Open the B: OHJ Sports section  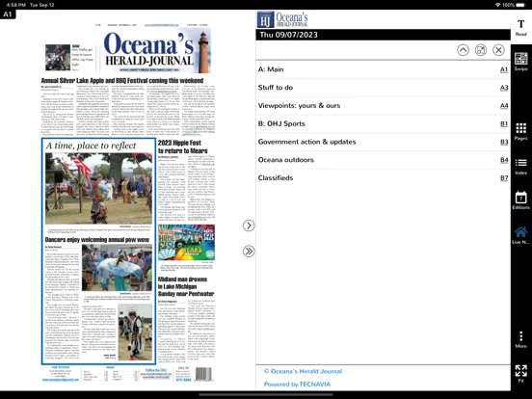(383, 123)
